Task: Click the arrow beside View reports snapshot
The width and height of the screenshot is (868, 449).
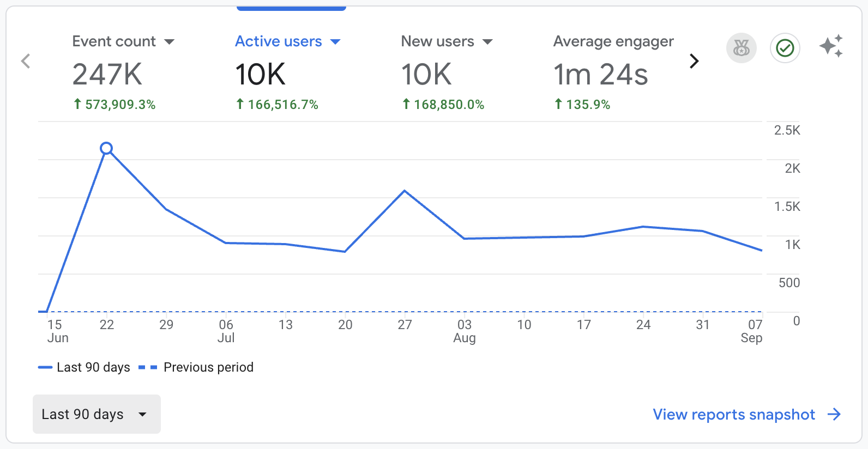Action: [834, 415]
